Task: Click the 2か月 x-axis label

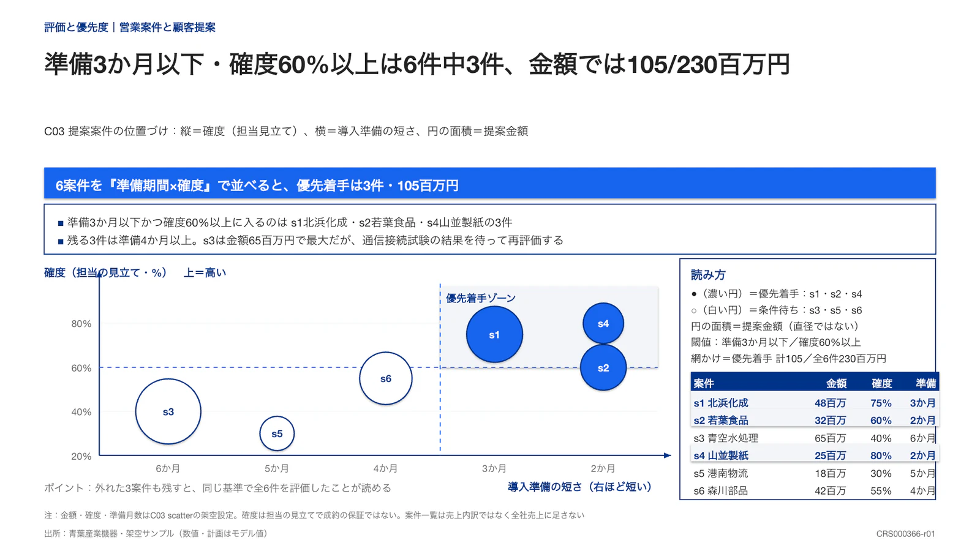Action: 603,468
